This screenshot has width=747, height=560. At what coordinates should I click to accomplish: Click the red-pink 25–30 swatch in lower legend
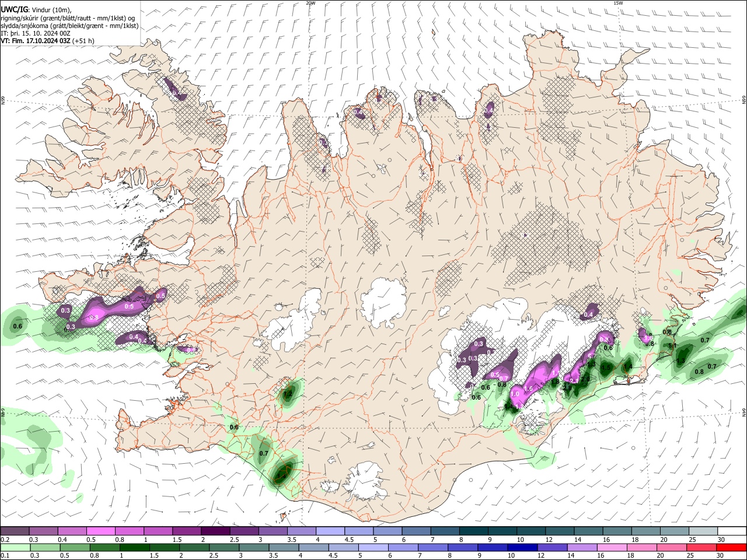tap(703, 547)
